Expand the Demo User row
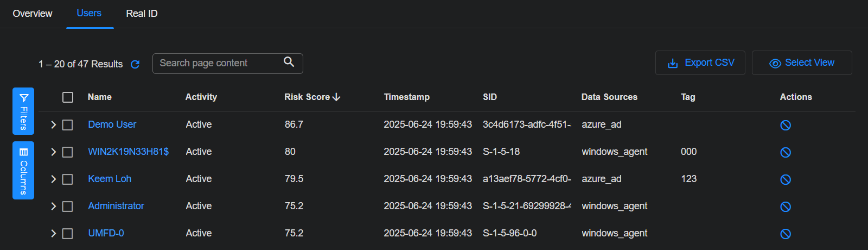Image resolution: width=868 pixels, height=250 pixels. (53, 125)
